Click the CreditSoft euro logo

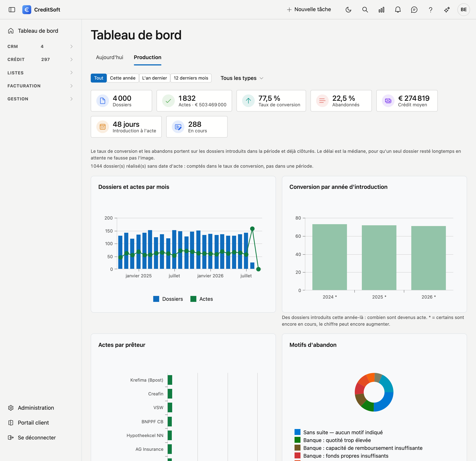coord(27,10)
